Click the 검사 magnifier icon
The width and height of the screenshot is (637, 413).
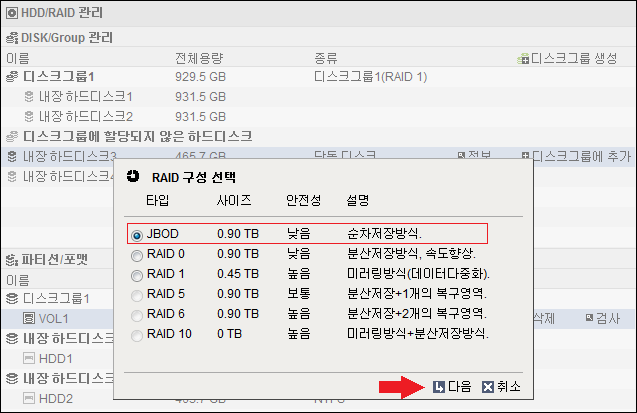tap(589, 318)
